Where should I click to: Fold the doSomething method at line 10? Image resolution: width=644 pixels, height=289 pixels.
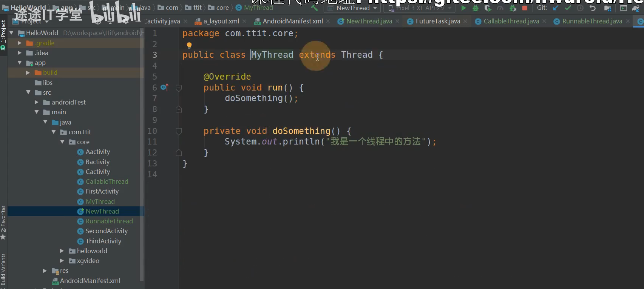tap(179, 131)
